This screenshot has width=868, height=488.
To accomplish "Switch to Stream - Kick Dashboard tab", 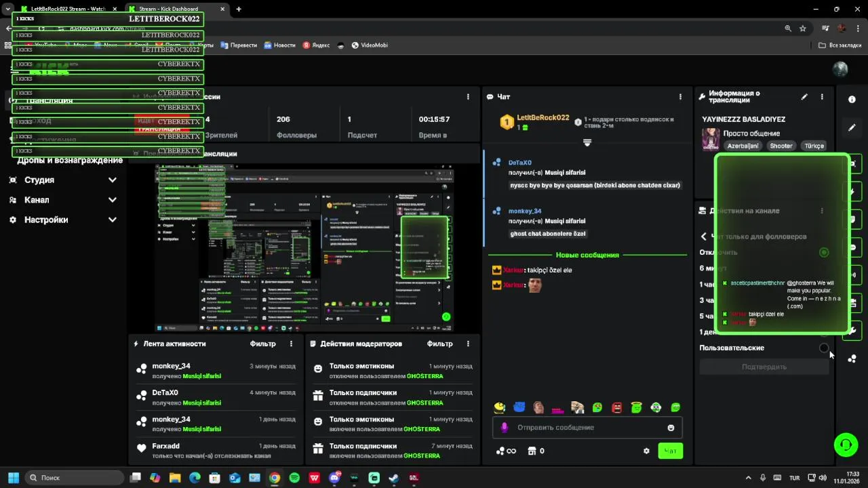I will [176, 9].
